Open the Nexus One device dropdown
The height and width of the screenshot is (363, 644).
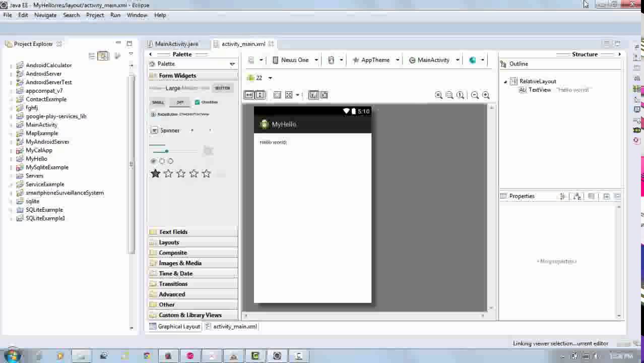click(295, 60)
